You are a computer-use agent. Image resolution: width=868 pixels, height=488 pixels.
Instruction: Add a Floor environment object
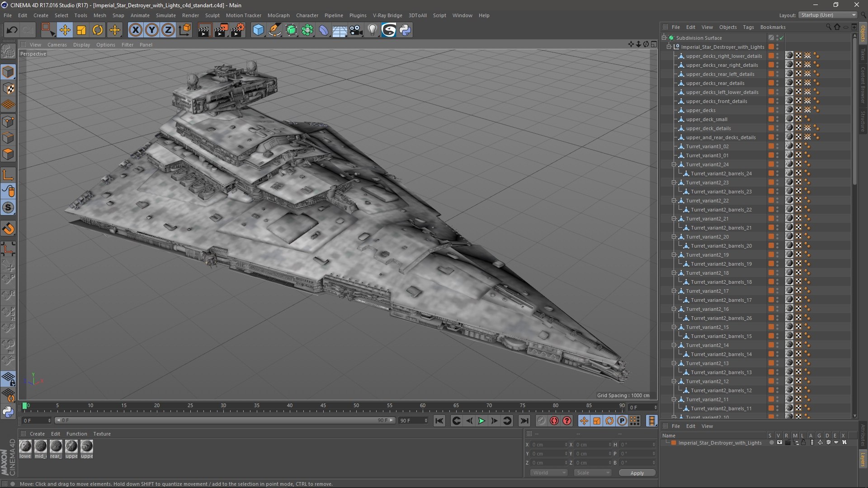point(340,30)
